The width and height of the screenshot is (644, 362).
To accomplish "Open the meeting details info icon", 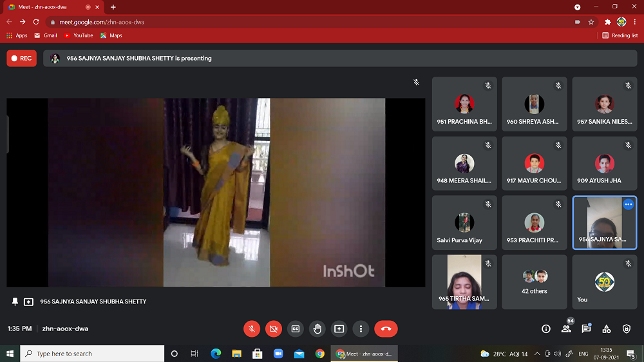I will point(546,329).
